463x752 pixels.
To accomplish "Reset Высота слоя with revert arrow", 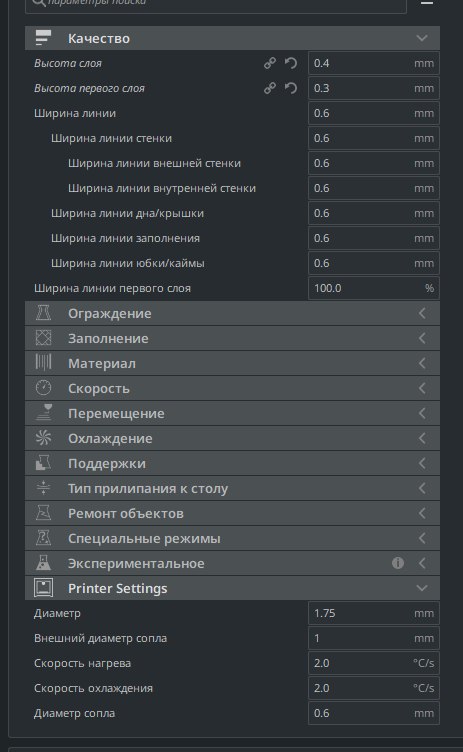I will pos(291,63).
